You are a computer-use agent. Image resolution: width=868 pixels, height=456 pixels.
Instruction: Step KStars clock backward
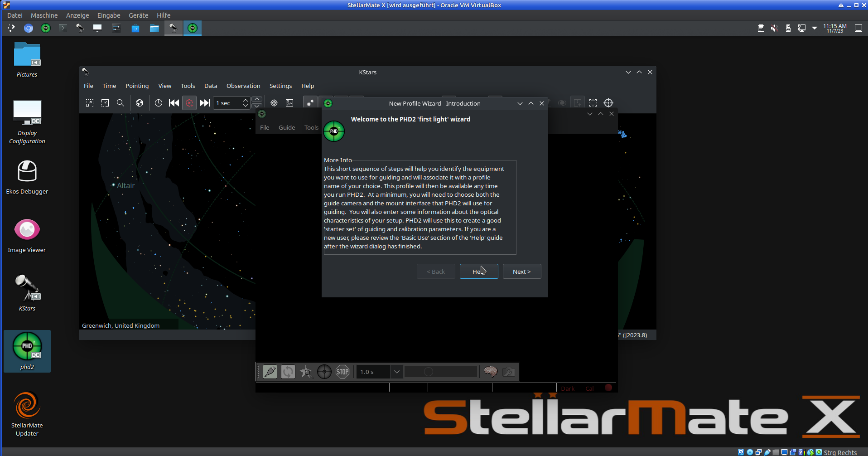click(x=174, y=103)
